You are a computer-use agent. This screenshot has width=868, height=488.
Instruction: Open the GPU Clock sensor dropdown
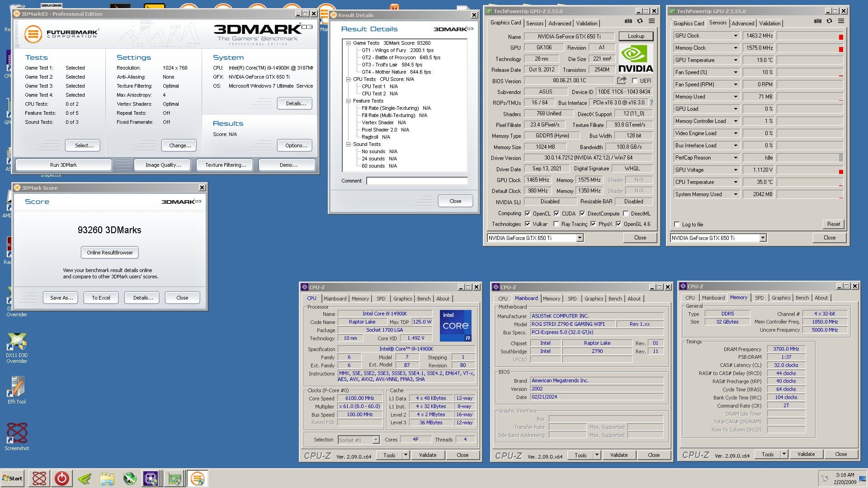[x=736, y=36]
